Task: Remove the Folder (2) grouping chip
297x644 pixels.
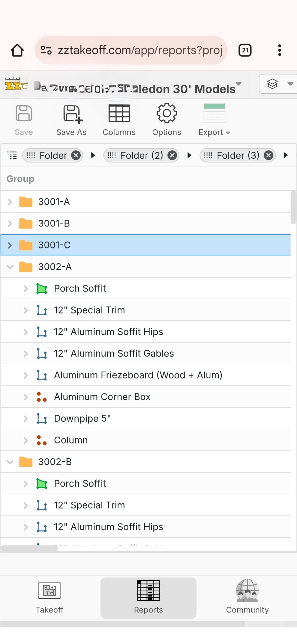Action: (172, 155)
